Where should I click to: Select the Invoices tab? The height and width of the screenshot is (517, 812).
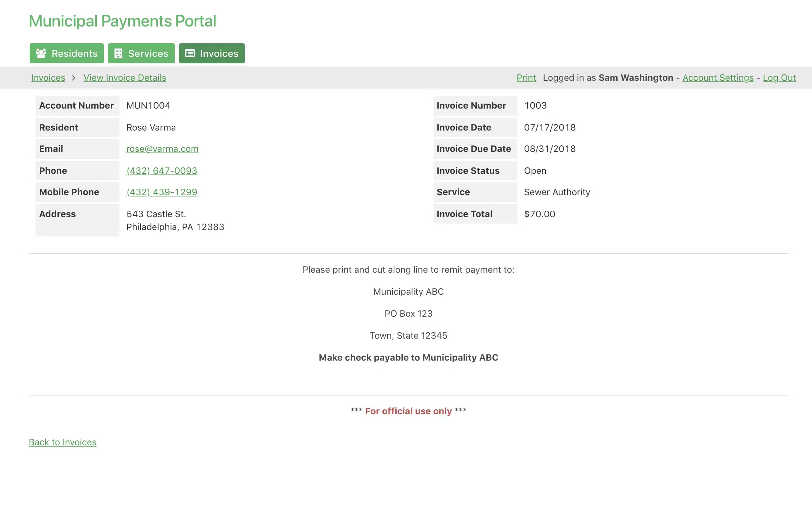click(212, 53)
